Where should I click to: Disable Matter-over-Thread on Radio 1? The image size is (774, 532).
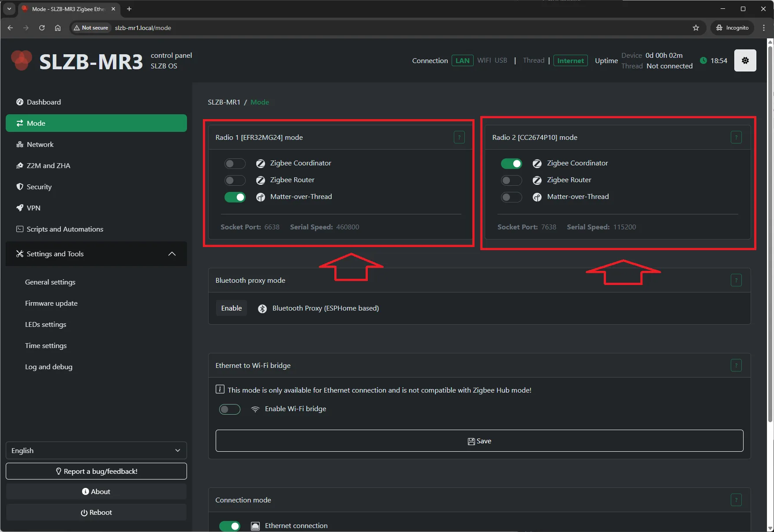(235, 197)
